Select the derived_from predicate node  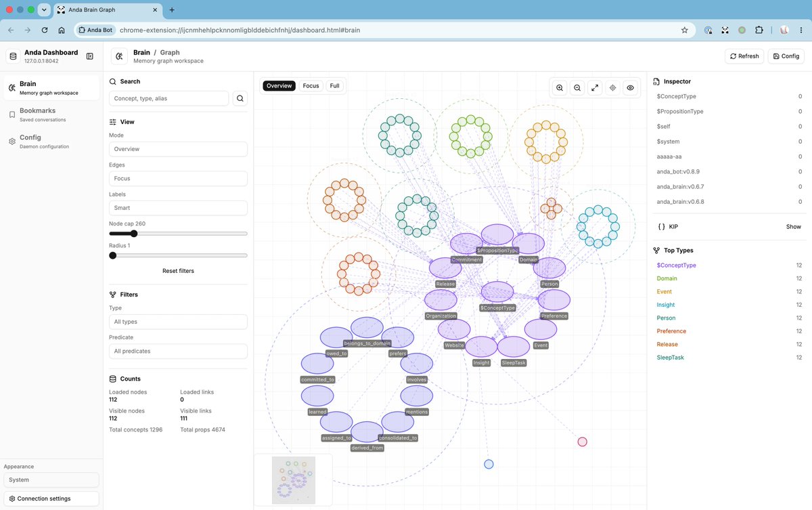367,431
